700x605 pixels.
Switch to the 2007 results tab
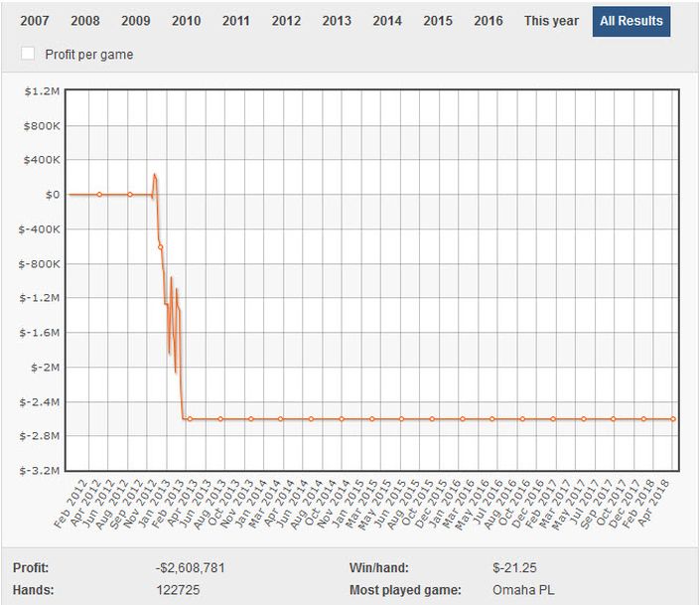tap(35, 21)
